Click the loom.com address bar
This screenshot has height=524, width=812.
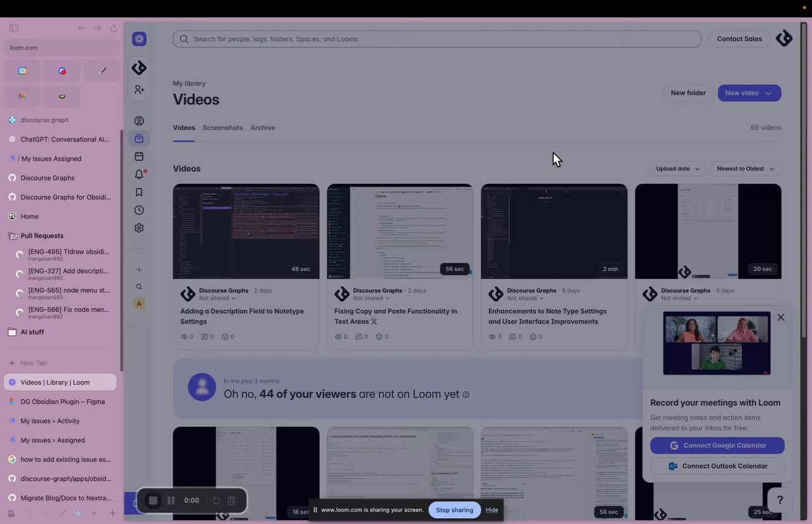[x=62, y=48]
